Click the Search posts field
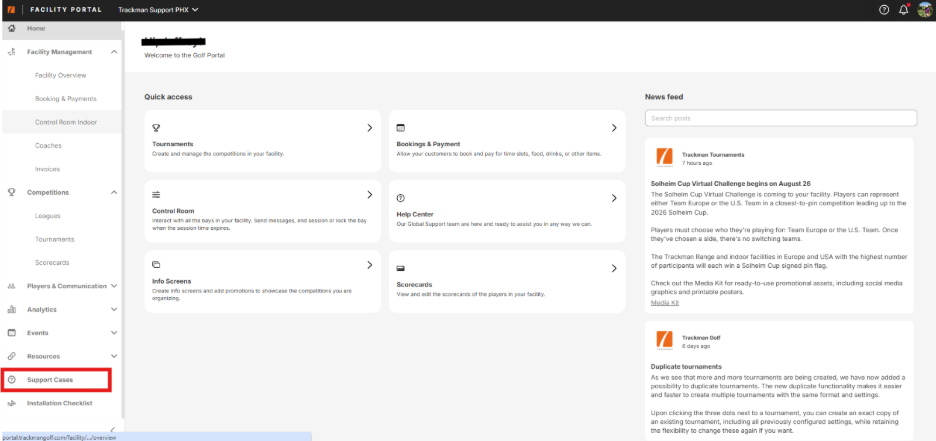936x441 pixels. 781,118
